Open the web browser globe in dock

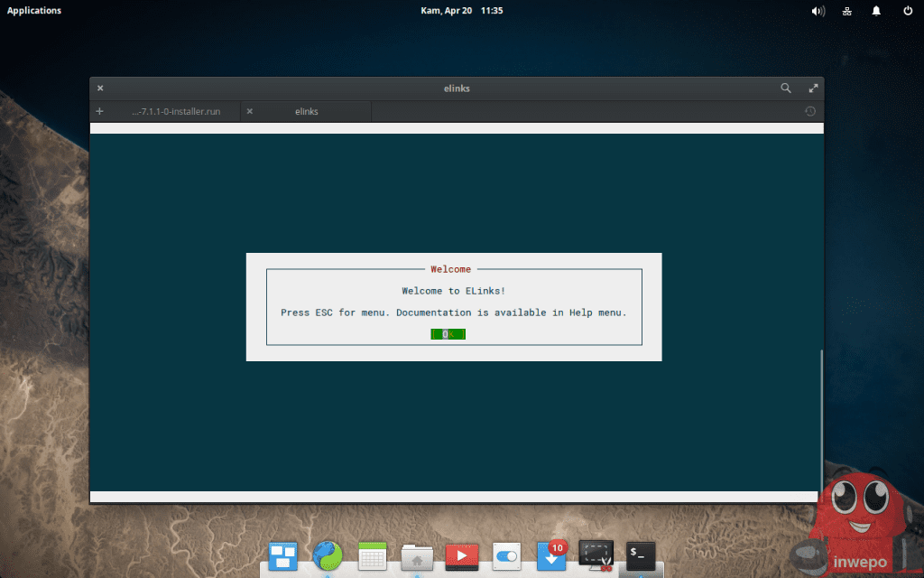328,555
